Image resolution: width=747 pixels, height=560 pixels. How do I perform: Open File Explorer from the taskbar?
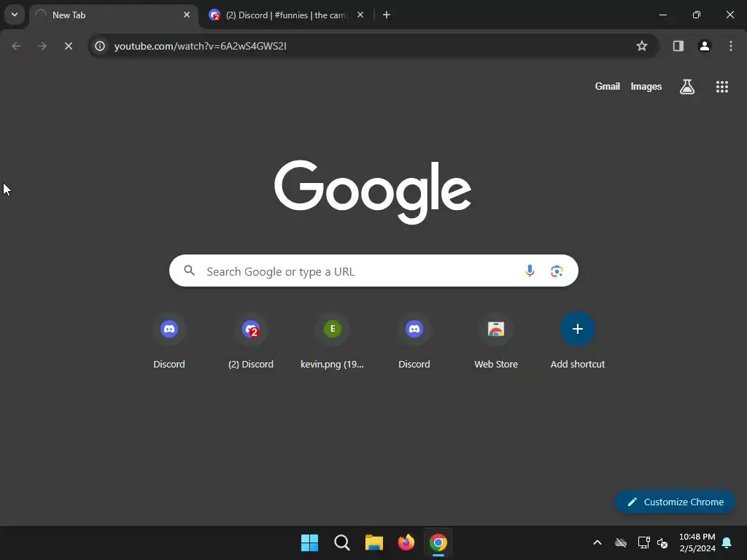[x=374, y=542]
